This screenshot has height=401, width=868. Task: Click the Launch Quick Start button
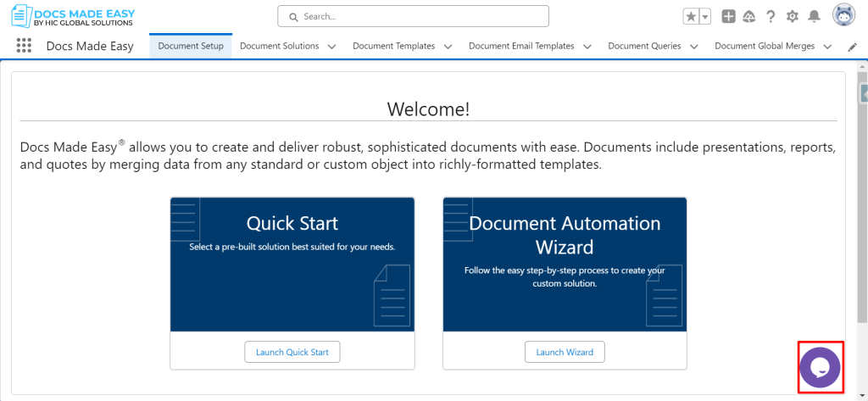(x=292, y=353)
